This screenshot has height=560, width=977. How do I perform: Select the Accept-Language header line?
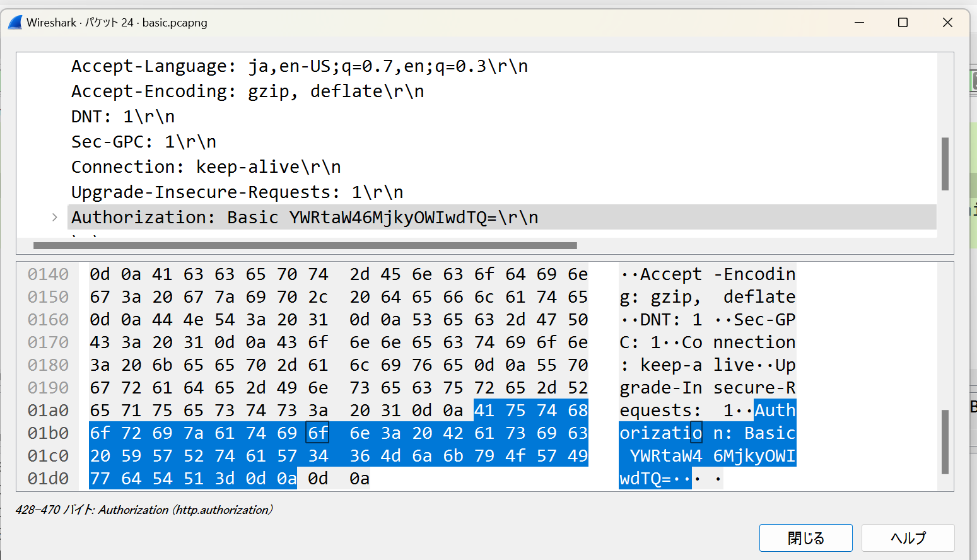coord(300,66)
